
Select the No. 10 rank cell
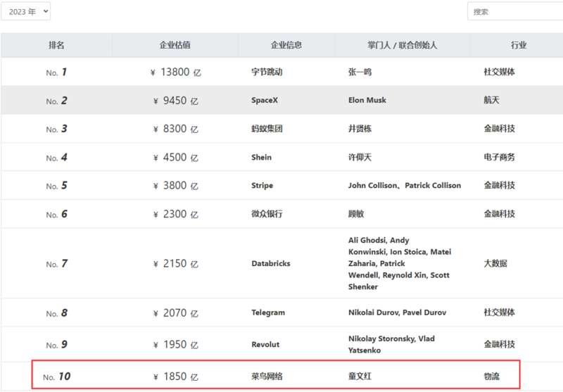[56, 377]
